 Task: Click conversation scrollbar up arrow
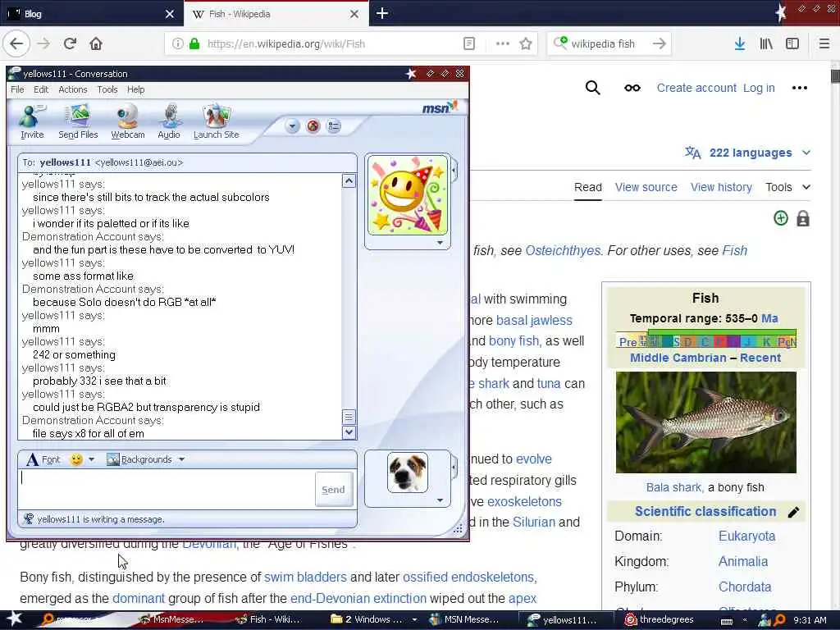[349, 180]
